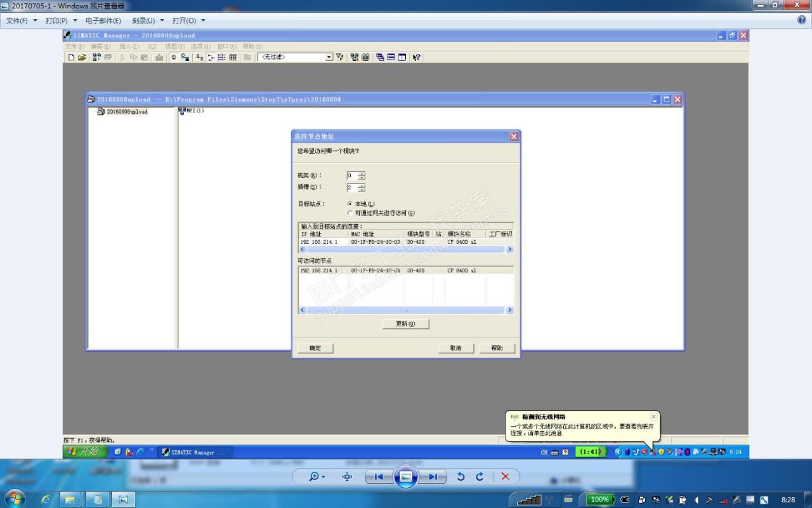Image resolution: width=812 pixels, height=508 pixels.
Task: Rotate image counterclockwise in Photo Viewer
Action: [461, 476]
